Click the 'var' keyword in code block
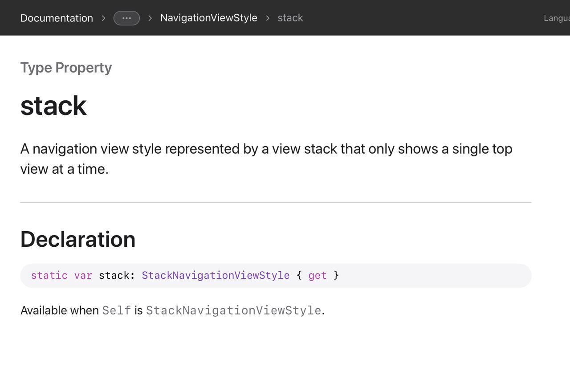 tap(83, 275)
